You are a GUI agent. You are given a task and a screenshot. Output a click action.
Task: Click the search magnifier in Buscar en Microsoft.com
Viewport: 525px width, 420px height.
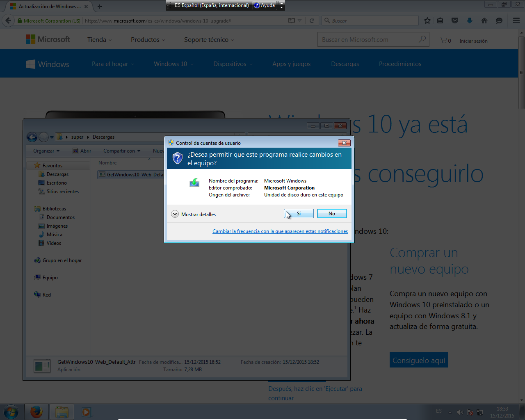pos(422,39)
